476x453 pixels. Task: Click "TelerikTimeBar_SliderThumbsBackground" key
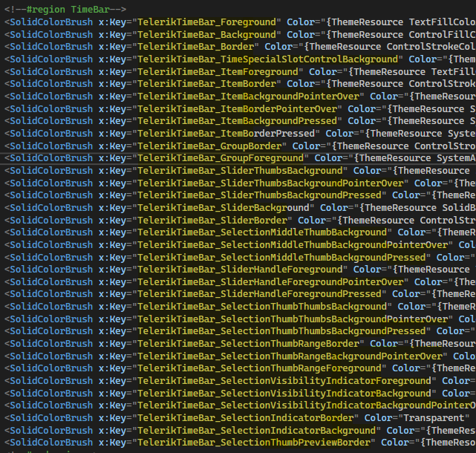(240, 171)
